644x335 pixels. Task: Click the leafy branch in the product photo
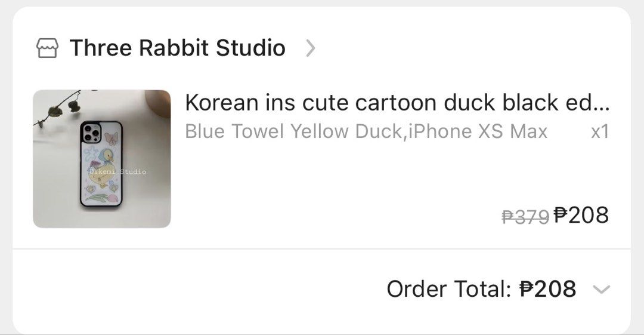click(x=57, y=108)
